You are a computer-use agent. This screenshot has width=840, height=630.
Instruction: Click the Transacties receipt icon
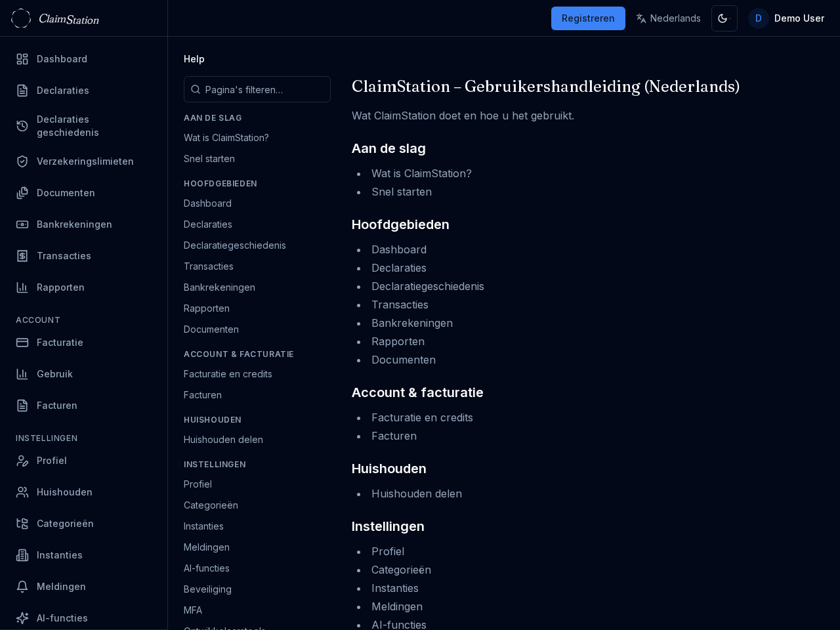click(22, 256)
